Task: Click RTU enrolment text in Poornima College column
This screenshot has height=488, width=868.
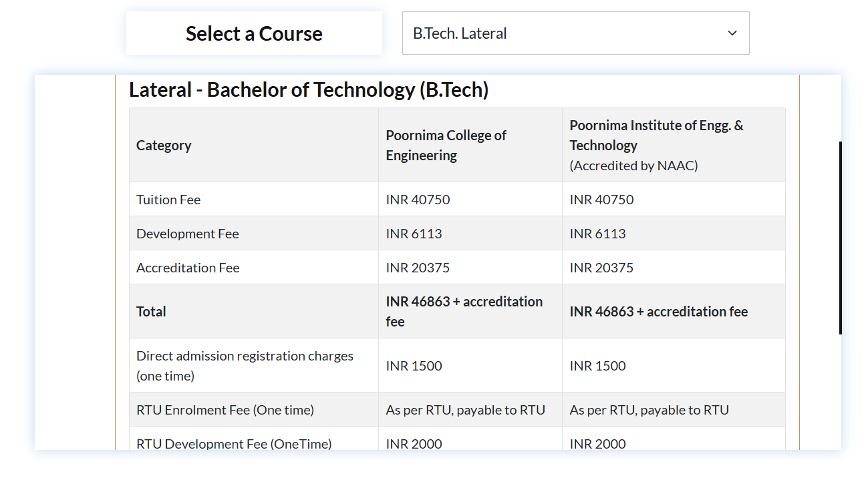Action: point(465,410)
